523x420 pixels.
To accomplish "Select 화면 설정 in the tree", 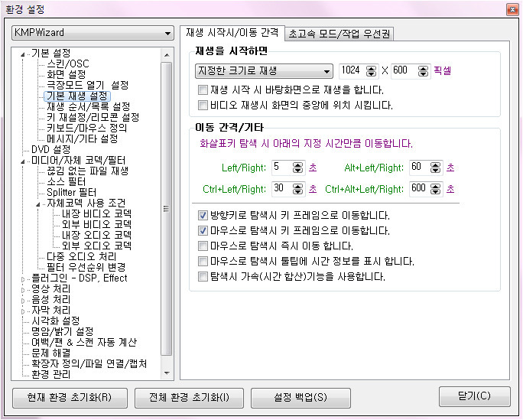I will [x=66, y=74].
